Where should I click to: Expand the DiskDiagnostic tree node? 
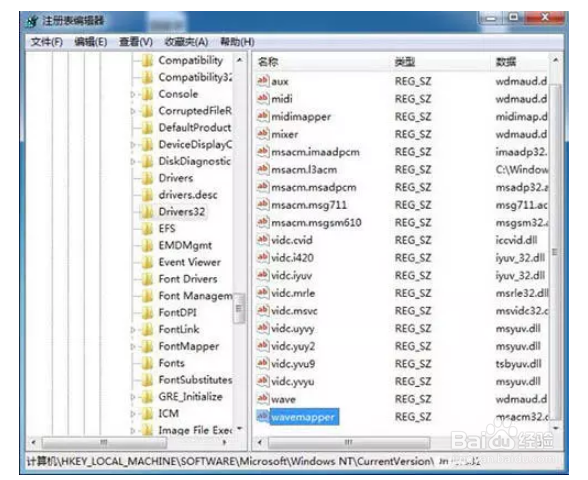pos(133,162)
